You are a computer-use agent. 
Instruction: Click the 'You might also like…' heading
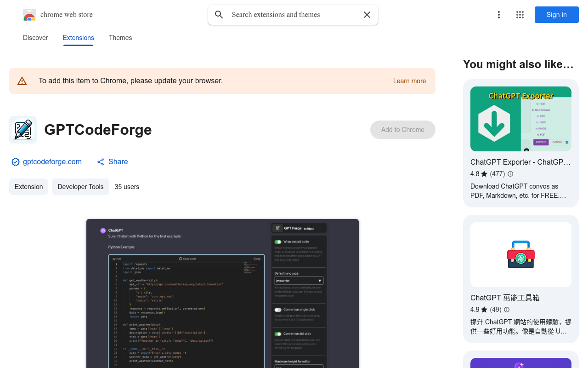(518, 64)
